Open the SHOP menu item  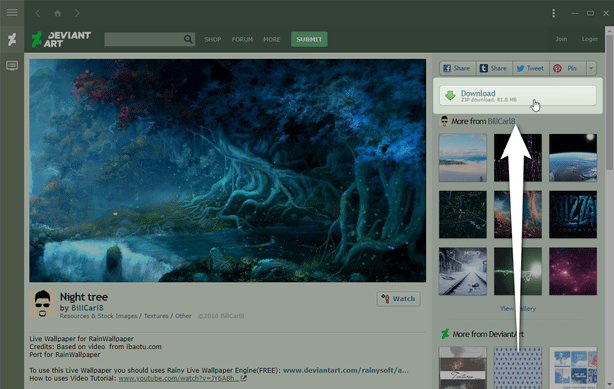tap(213, 40)
